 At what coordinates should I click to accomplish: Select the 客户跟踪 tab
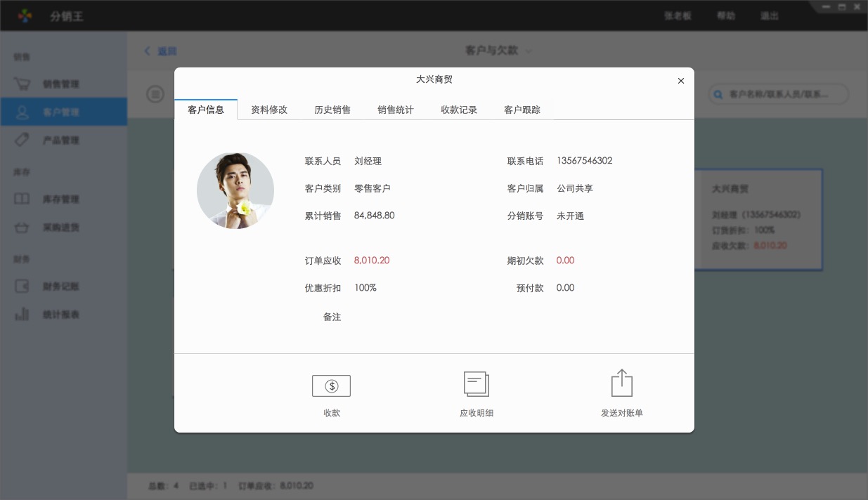522,110
